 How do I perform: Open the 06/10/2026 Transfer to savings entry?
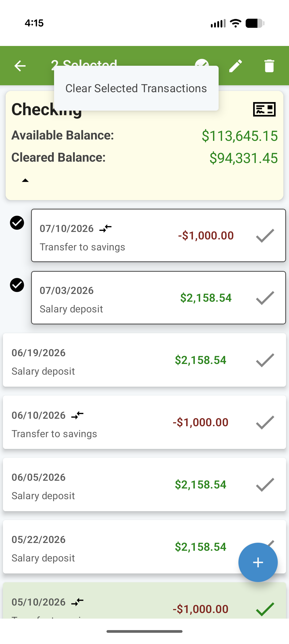pyautogui.click(x=144, y=422)
